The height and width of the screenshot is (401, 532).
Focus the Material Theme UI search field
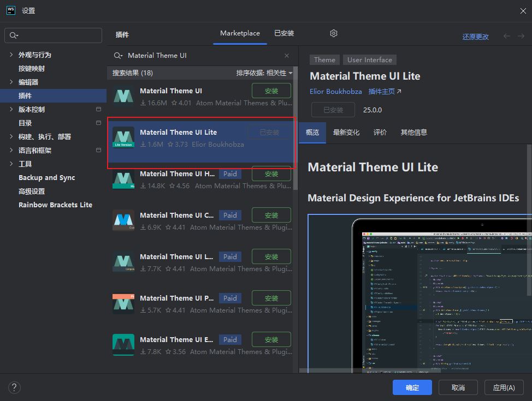tap(202, 56)
